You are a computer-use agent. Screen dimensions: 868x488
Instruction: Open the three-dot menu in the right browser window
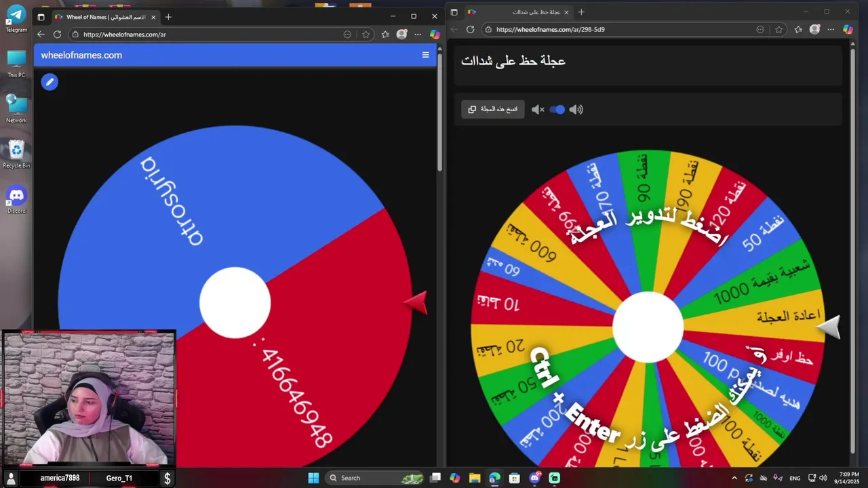click(831, 30)
